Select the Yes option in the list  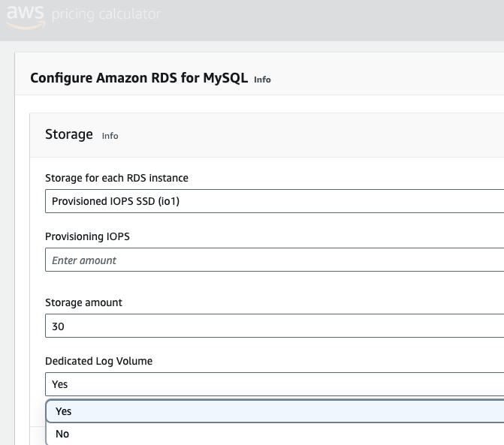tap(274, 411)
